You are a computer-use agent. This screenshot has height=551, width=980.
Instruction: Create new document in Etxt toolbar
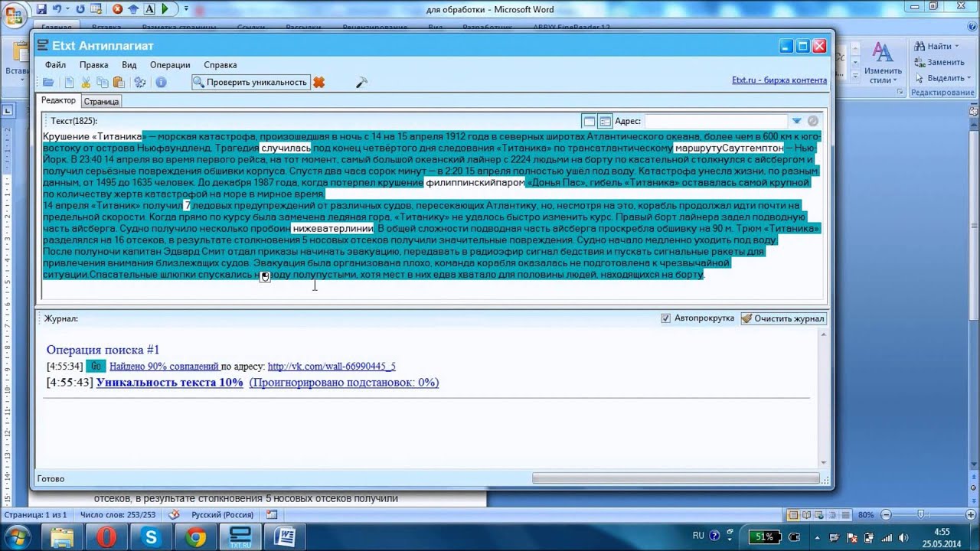[x=69, y=83]
